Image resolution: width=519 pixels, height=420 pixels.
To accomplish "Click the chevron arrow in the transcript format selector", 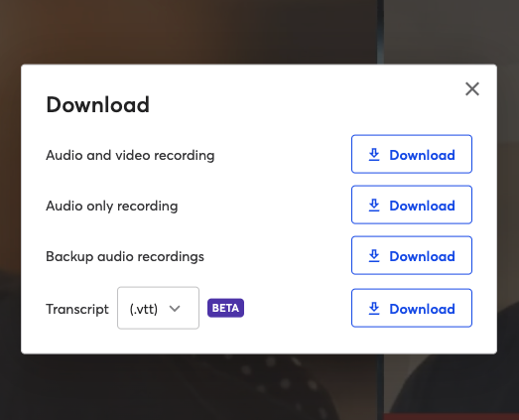I will coord(175,309).
